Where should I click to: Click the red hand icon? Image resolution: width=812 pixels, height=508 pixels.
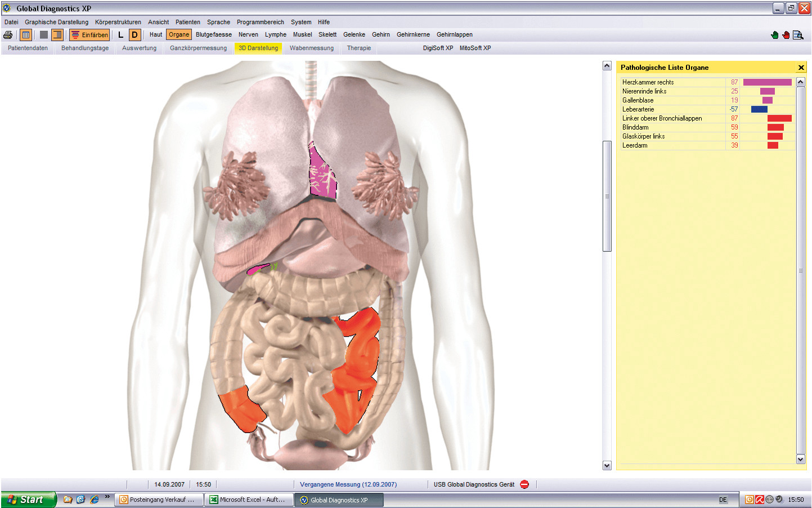click(x=786, y=35)
